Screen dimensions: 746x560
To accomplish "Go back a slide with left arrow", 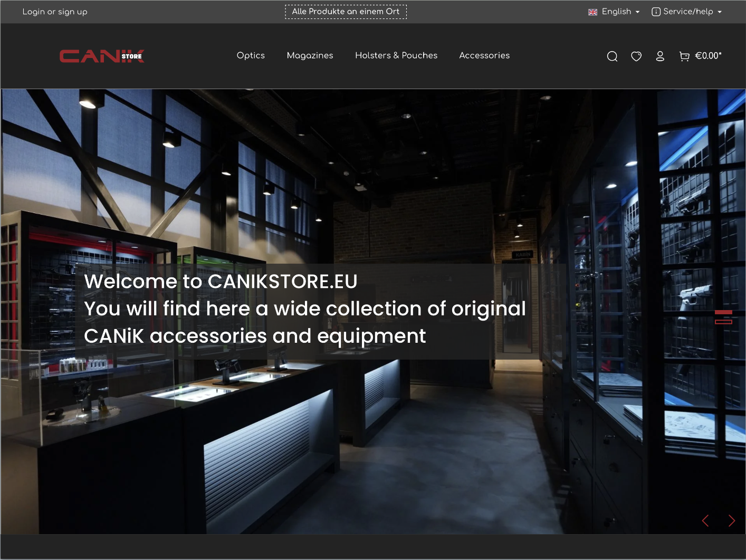I will [705, 520].
